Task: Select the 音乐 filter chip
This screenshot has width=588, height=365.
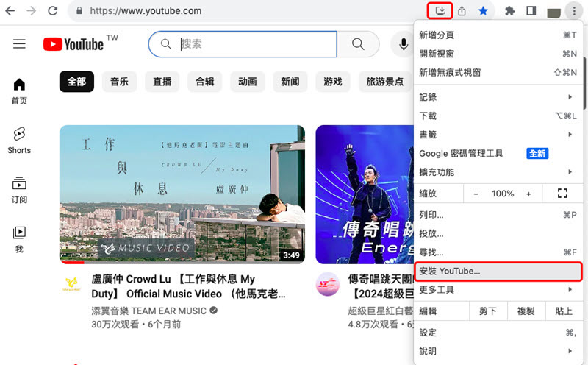Action: [119, 82]
